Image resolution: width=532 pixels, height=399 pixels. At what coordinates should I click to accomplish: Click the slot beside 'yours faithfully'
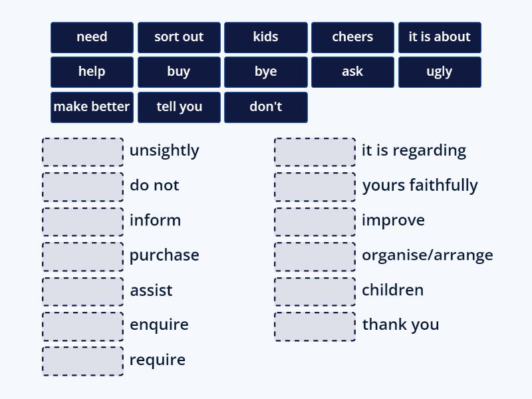(x=315, y=187)
